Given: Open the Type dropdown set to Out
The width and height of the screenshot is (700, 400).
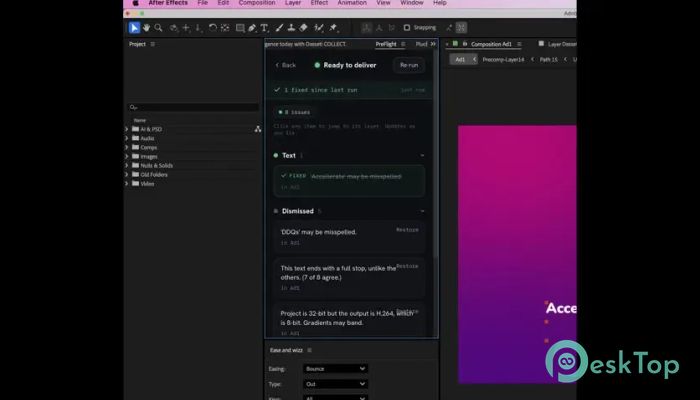Looking at the screenshot, I should click(x=335, y=384).
